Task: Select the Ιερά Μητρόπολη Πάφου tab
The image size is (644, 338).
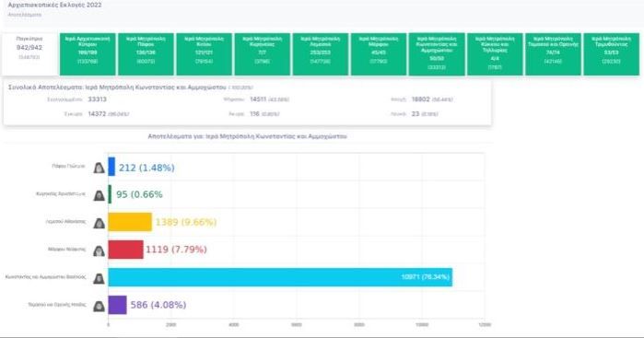Action: point(146,54)
